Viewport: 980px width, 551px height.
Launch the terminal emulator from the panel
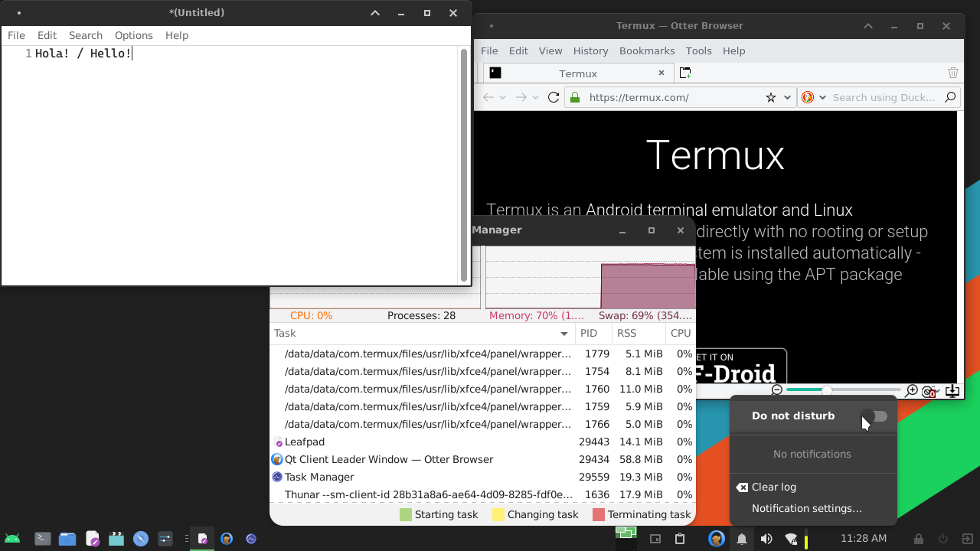click(43, 539)
